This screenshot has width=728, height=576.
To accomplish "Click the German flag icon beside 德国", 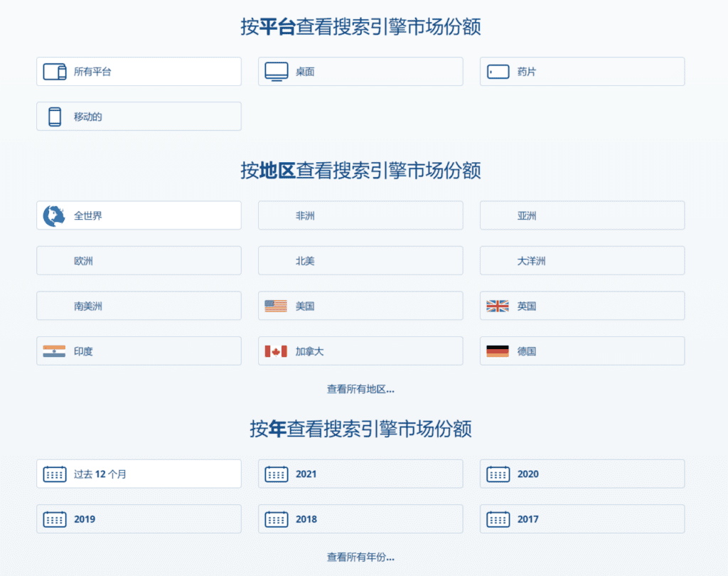I will (498, 351).
